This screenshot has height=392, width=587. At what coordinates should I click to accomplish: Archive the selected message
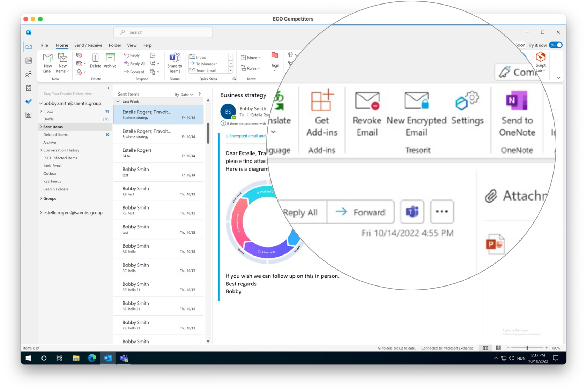point(110,60)
